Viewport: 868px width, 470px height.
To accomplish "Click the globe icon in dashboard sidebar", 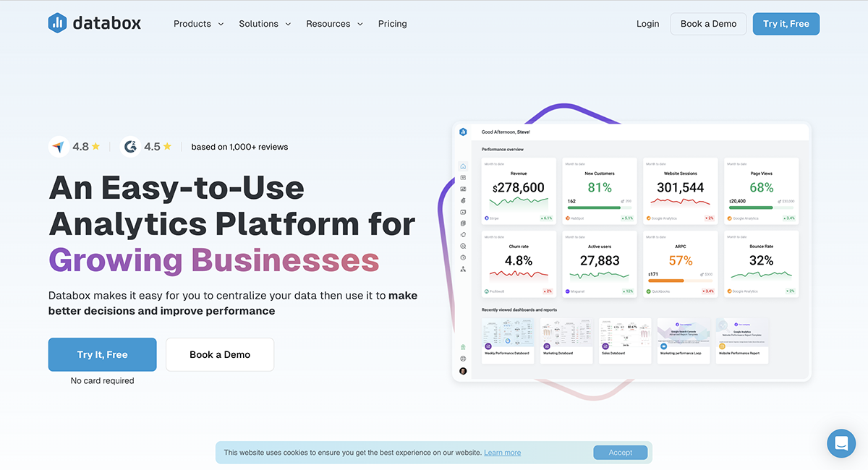I will tap(463, 359).
